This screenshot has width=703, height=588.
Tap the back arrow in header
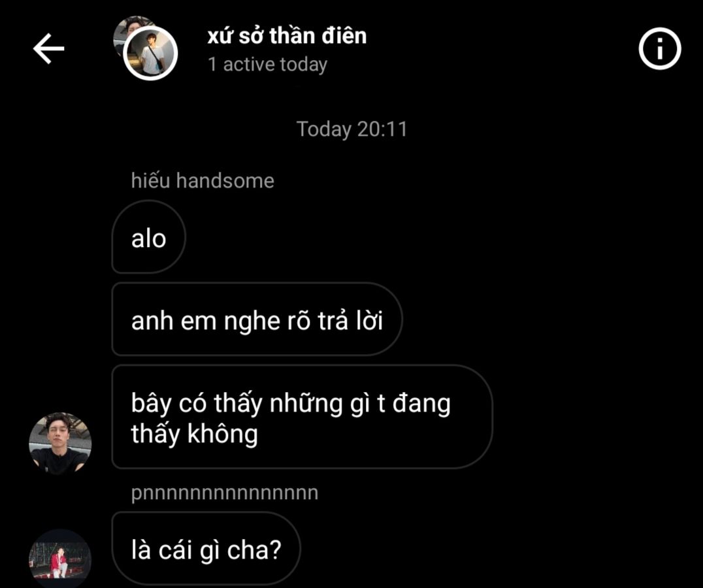pos(48,48)
